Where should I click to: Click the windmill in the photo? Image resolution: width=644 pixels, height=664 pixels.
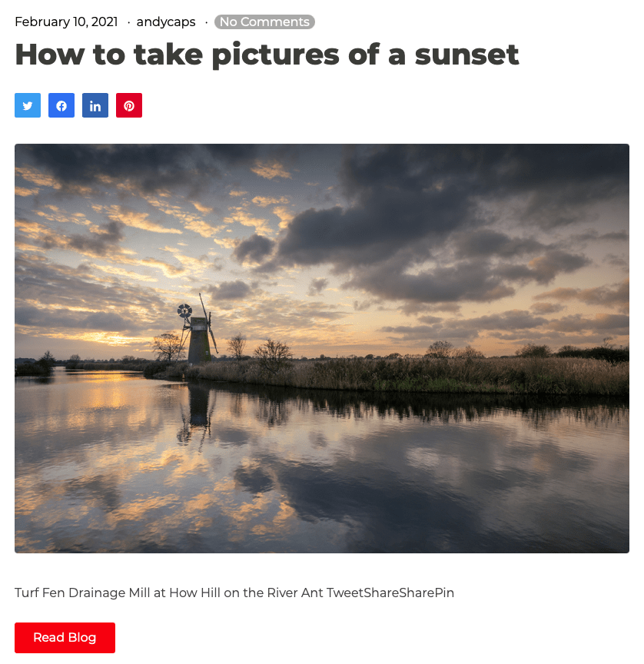198,331
